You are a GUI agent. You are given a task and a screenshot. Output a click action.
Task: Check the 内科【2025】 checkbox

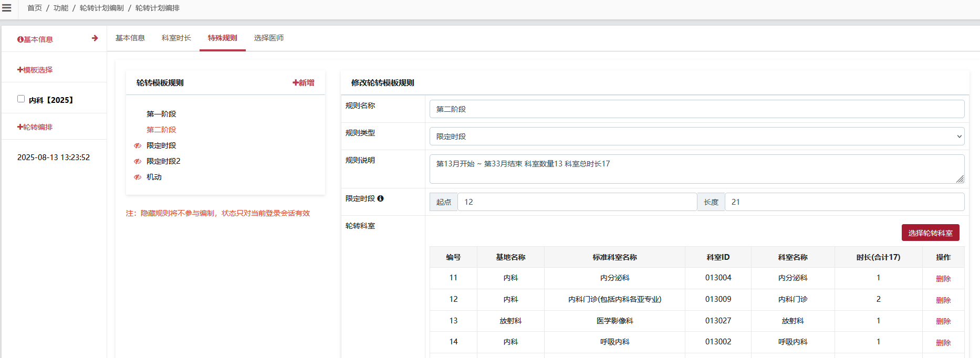click(x=21, y=99)
